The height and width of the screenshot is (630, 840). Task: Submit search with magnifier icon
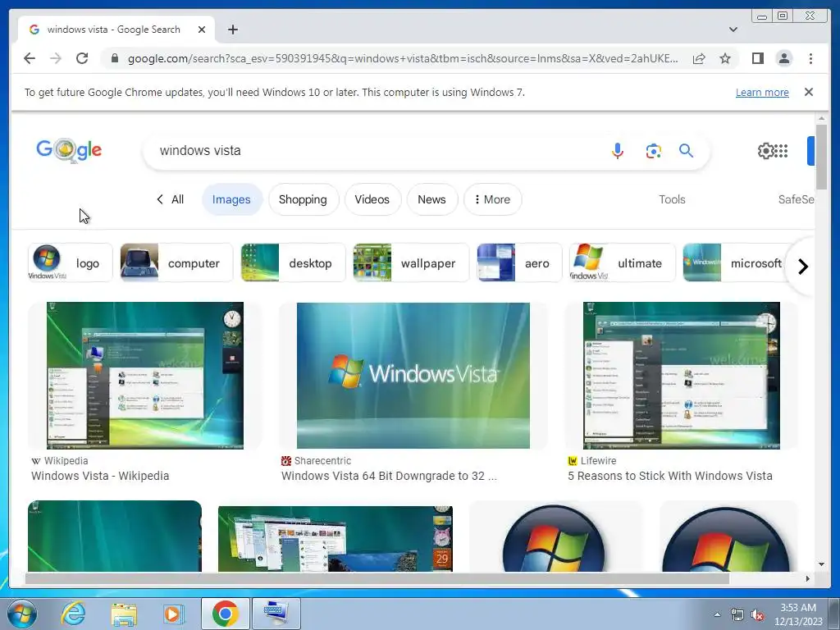[687, 151]
